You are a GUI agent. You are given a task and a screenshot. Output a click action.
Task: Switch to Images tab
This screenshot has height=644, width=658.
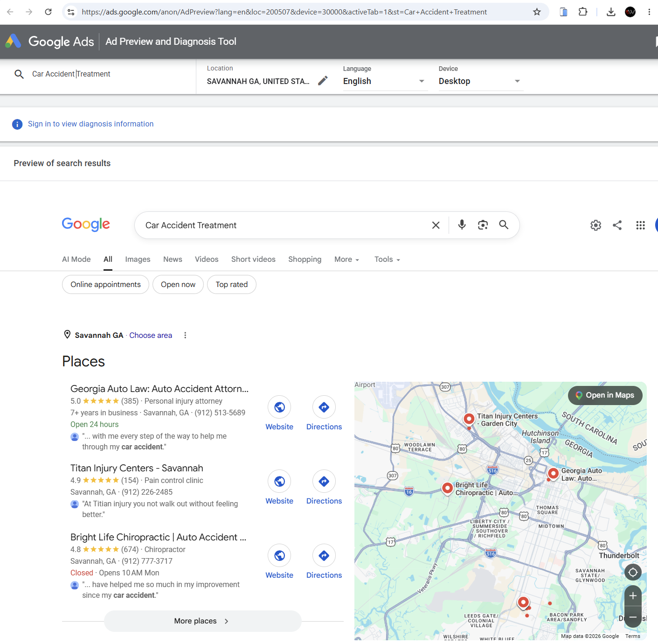(138, 259)
